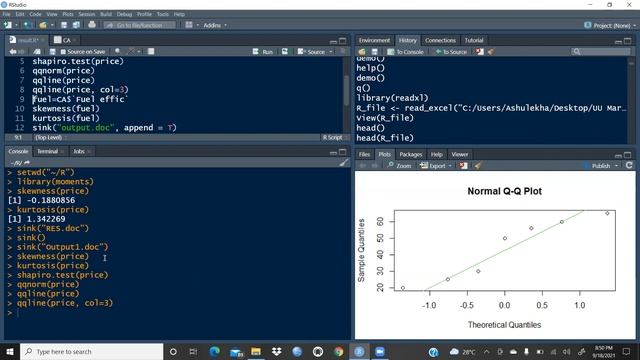Send selected history To Source
The width and height of the screenshot is (640, 360).
(451, 52)
